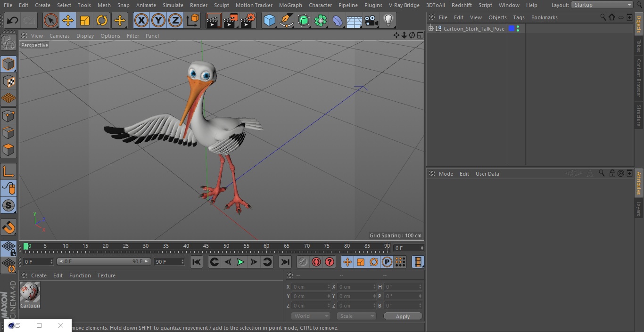
Task: Click the Undo arrow icon
Action: tap(13, 20)
